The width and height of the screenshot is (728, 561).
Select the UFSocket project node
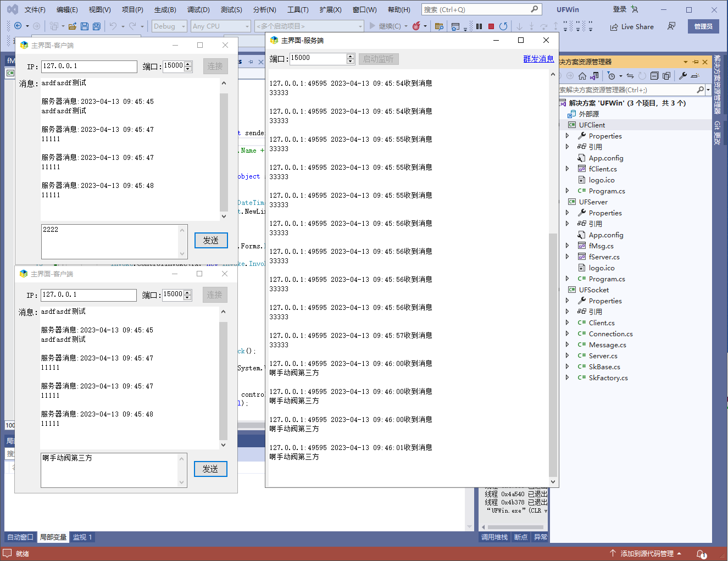click(x=594, y=290)
